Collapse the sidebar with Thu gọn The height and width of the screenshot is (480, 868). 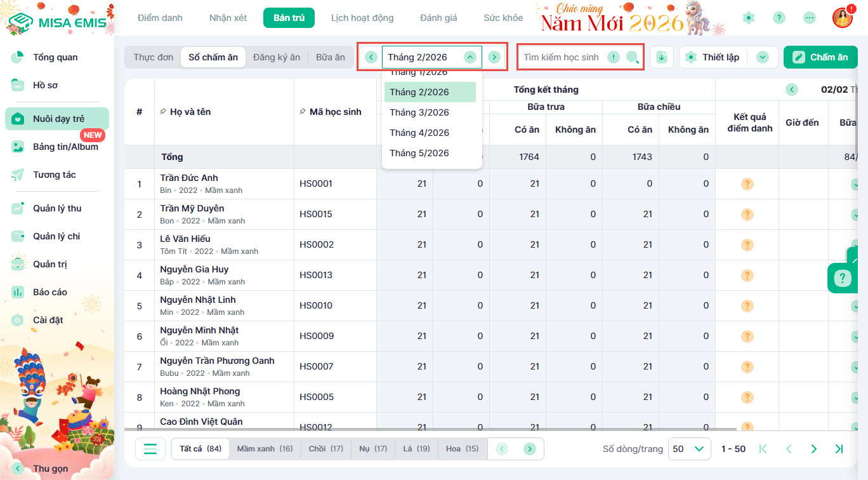click(49, 469)
